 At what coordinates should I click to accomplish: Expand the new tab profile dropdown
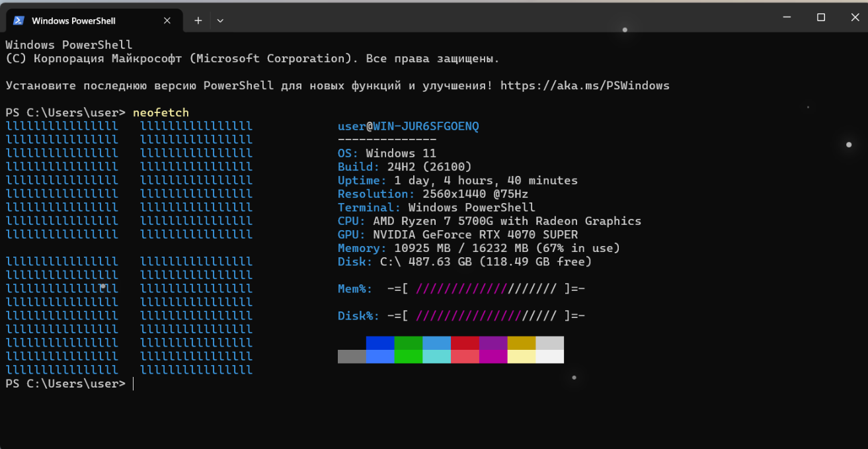[220, 20]
